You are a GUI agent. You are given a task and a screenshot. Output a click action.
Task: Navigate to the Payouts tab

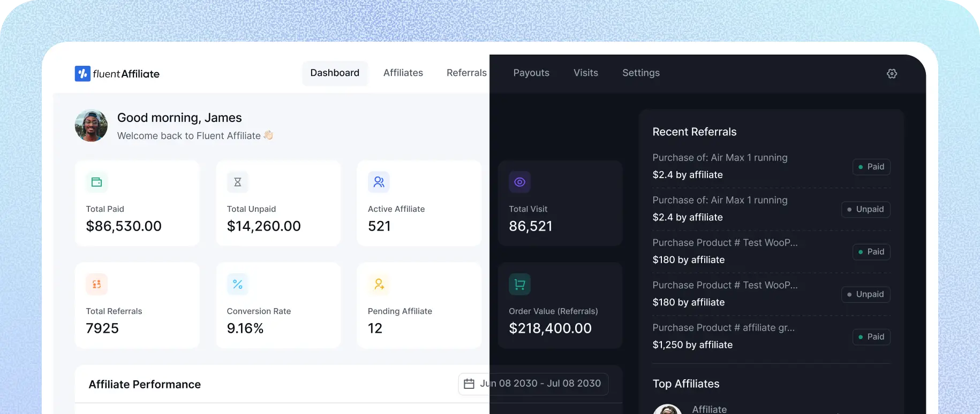pos(531,73)
